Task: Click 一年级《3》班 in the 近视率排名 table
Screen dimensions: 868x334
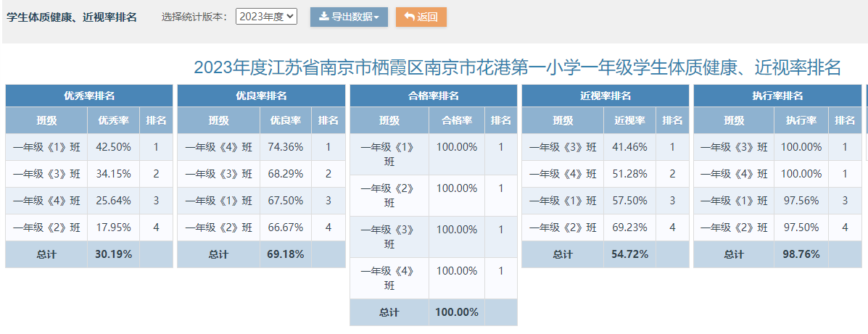Action: pyautogui.click(x=563, y=147)
